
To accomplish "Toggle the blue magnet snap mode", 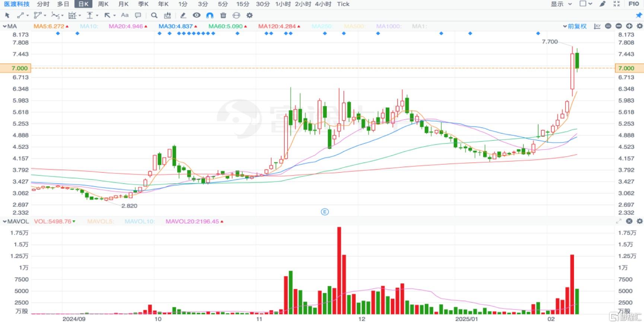I will (x=210, y=15).
